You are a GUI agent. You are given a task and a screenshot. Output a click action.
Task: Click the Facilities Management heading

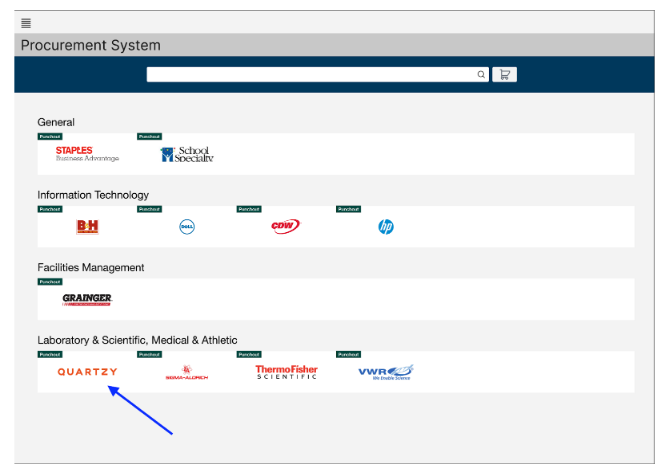tap(90, 268)
